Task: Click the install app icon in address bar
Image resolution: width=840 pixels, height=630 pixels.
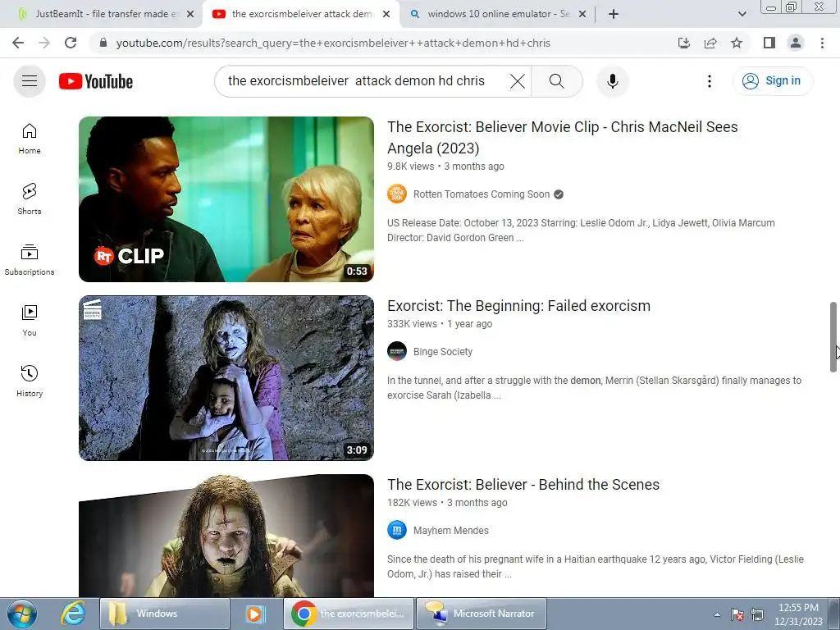Action: pos(683,43)
